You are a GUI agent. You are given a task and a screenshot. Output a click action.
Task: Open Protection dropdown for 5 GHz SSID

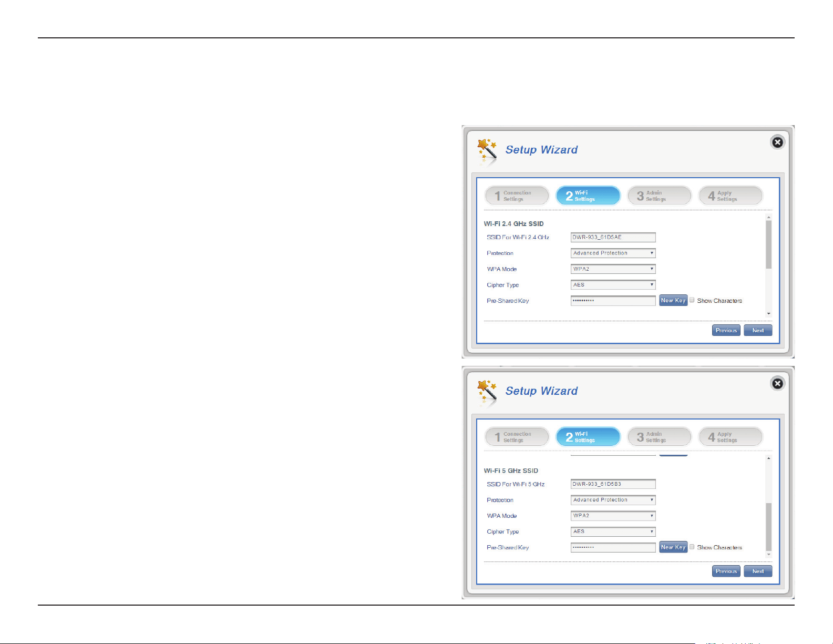tap(613, 500)
